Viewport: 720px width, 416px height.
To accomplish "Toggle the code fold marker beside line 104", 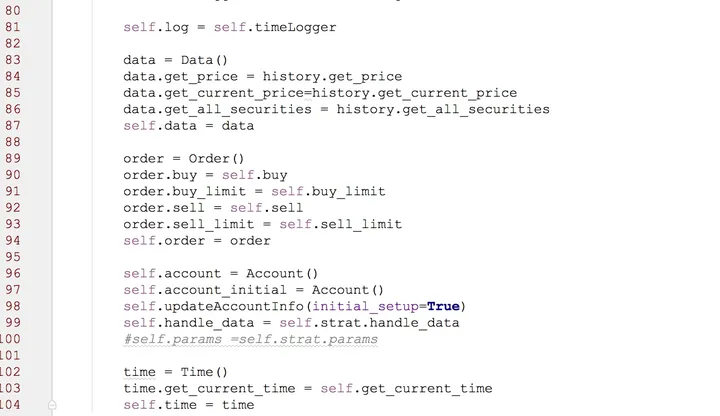I will [52, 405].
